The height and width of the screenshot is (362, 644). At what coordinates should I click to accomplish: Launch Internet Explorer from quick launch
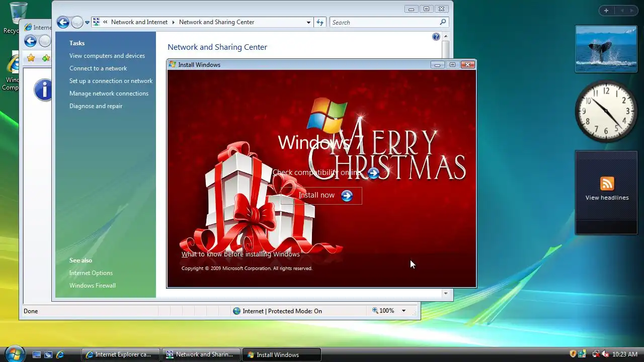60,354
